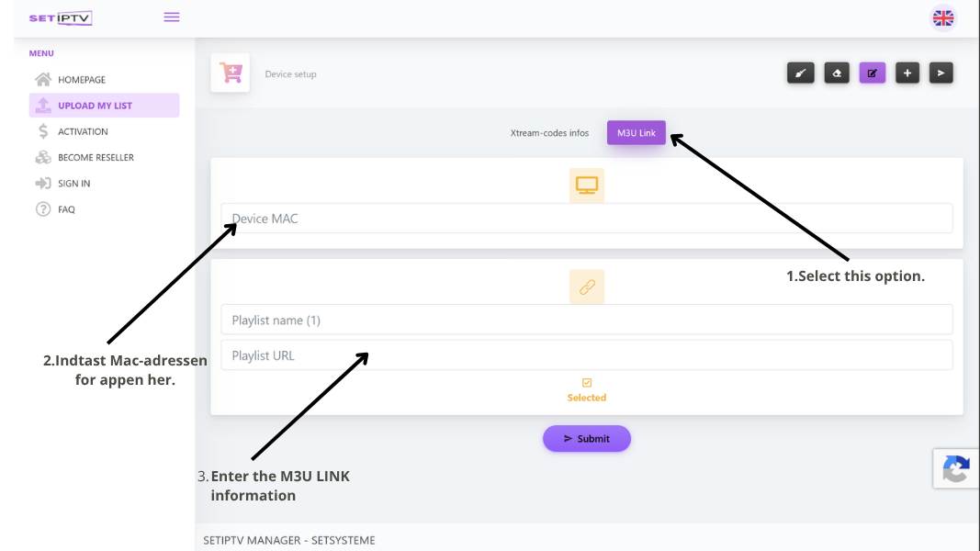Toggle the Selected checkbox
The width and height of the screenshot is (980, 551).
click(587, 382)
